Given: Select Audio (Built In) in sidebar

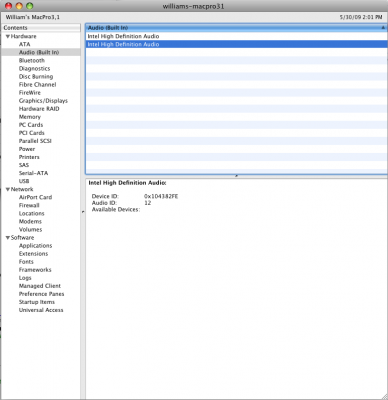Looking at the screenshot, I should click(x=39, y=52).
